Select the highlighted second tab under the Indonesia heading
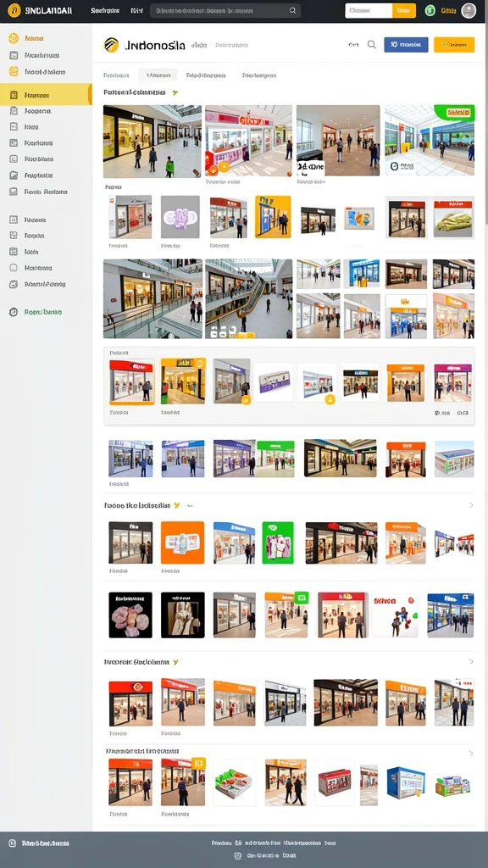488x868 pixels. pos(158,75)
